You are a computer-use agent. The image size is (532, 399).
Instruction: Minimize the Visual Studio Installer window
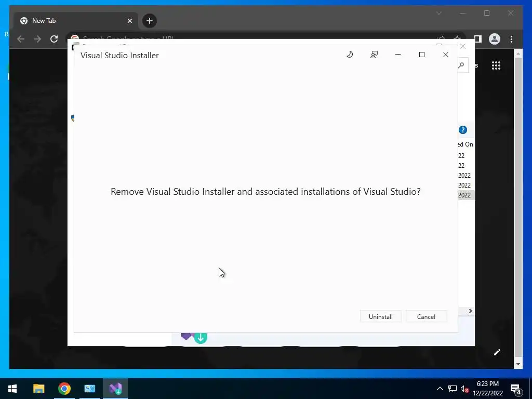[x=398, y=55]
